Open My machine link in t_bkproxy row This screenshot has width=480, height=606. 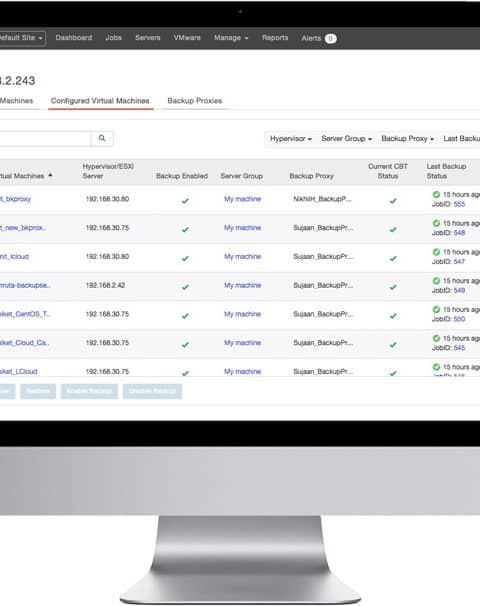coord(243,199)
